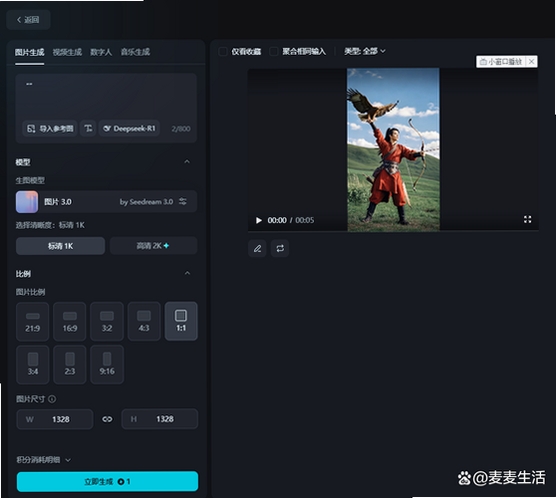This screenshot has height=498, width=556.
Task: Enable the 聚合相同输入 checkbox
Action: point(274,51)
